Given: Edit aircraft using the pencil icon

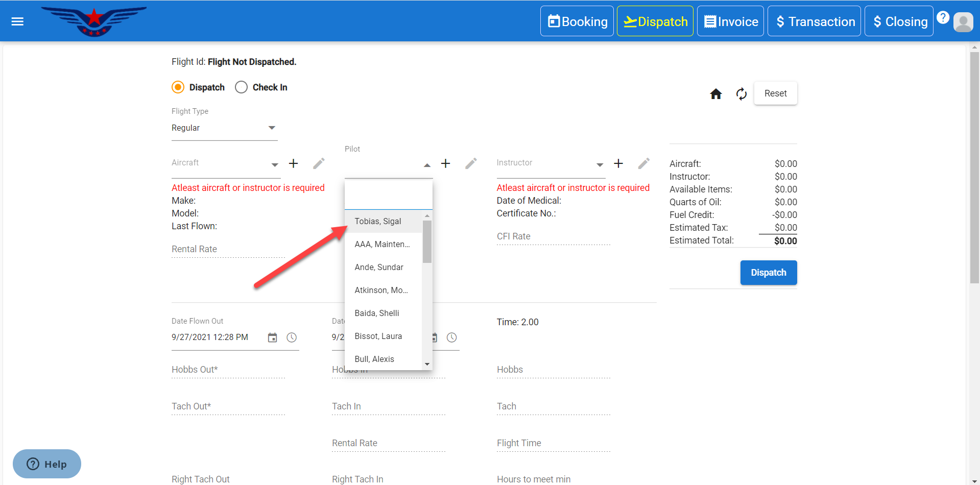Looking at the screenshot, I should click(x=319, y=163).
